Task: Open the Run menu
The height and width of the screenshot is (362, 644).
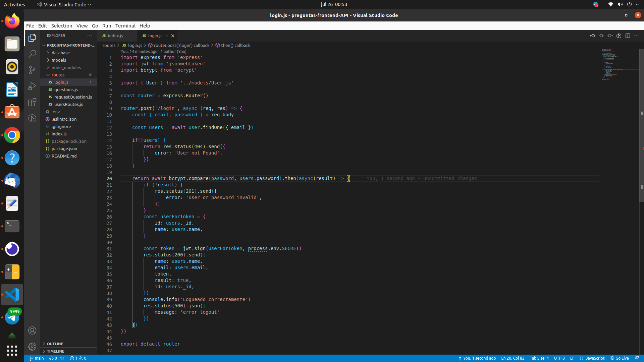Action: coord(106,26)
